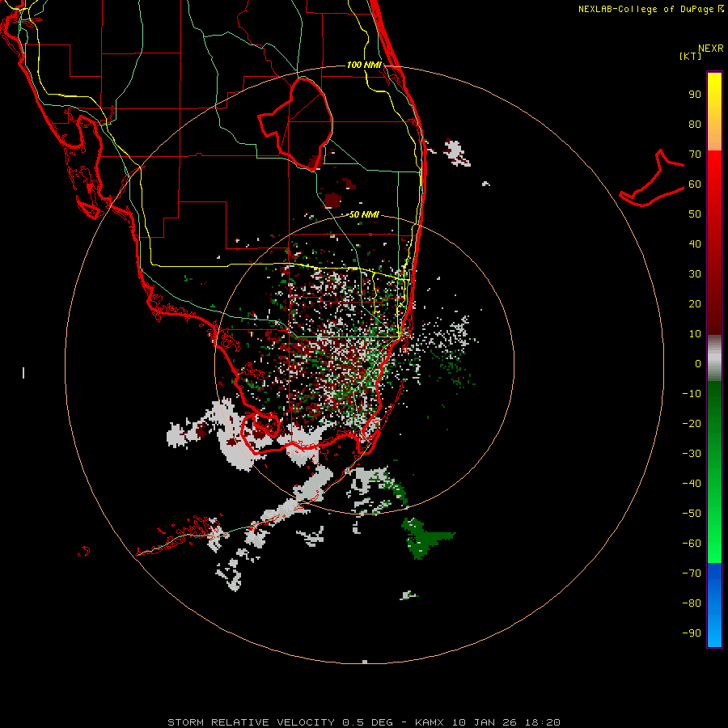Click the -70 value on velocity scale
This screenshot has height=728, width=728.
(692, 574)
